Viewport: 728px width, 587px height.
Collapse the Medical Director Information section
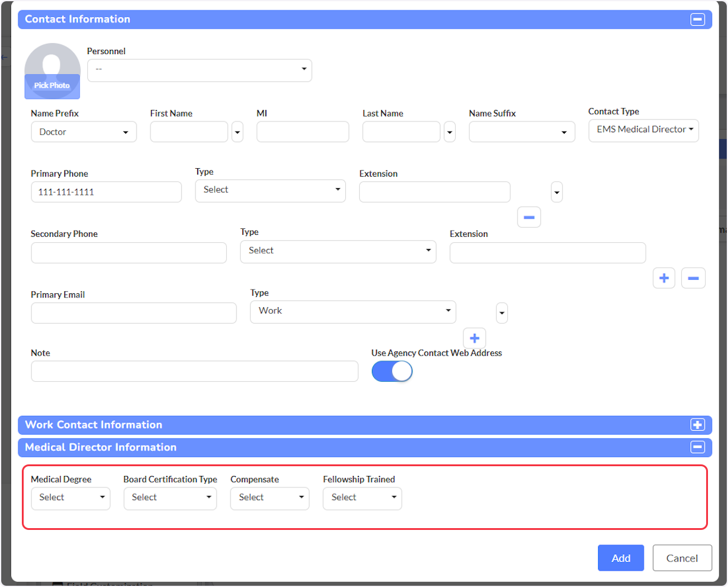point(697,447)
